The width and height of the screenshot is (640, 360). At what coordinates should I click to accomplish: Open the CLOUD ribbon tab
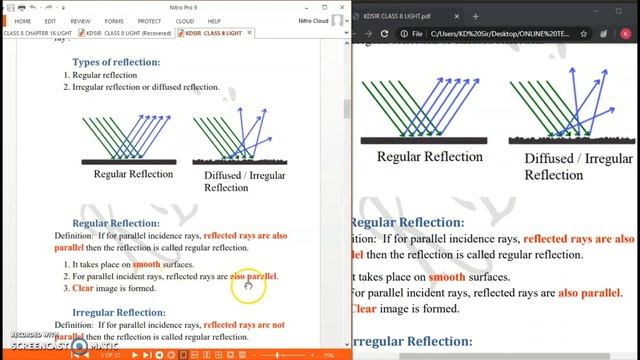pyautogui.click(x=184, y=21)
